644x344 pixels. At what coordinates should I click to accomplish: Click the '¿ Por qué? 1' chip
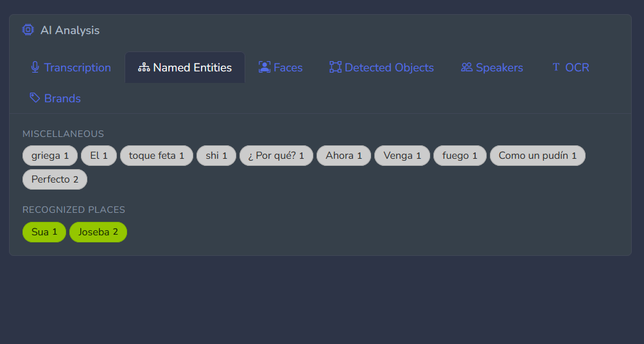[x=276, y=156]
